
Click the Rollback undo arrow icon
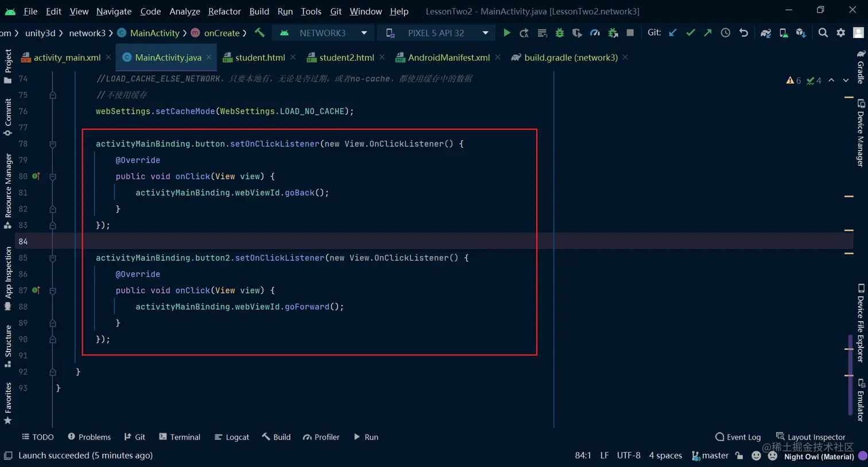743,33
